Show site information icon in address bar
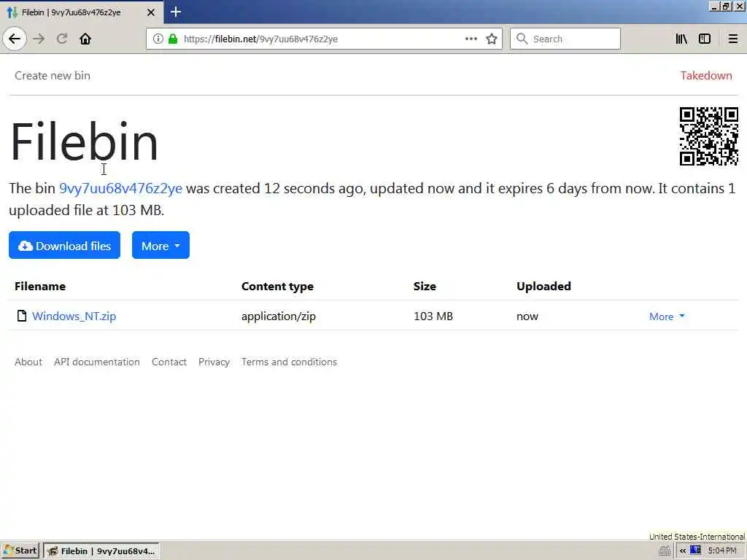Image resolution: width=747 pixels, height=560 pixels. [158, 39]
